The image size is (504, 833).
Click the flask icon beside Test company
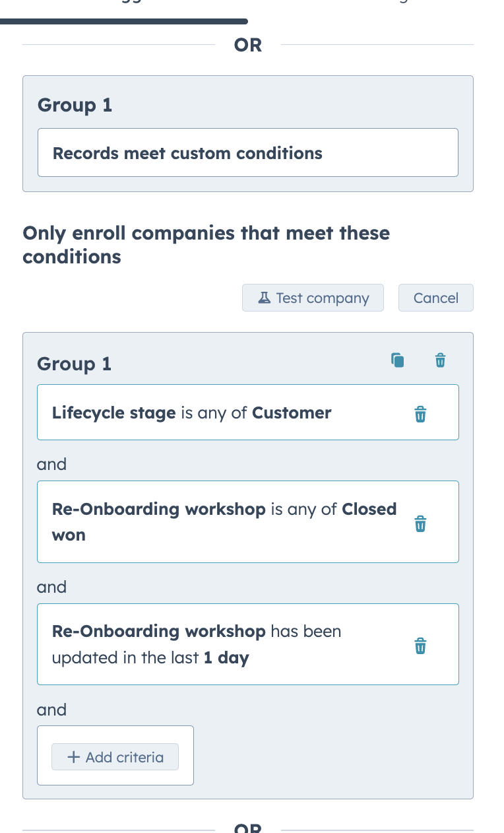coord(265,298)
